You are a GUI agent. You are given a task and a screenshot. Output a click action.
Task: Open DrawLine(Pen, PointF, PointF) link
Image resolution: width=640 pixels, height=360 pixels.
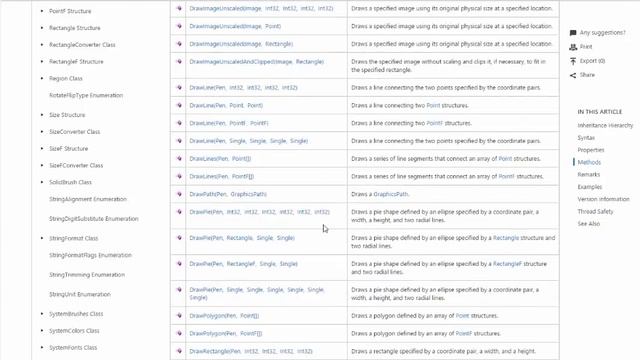click(229, 123)
